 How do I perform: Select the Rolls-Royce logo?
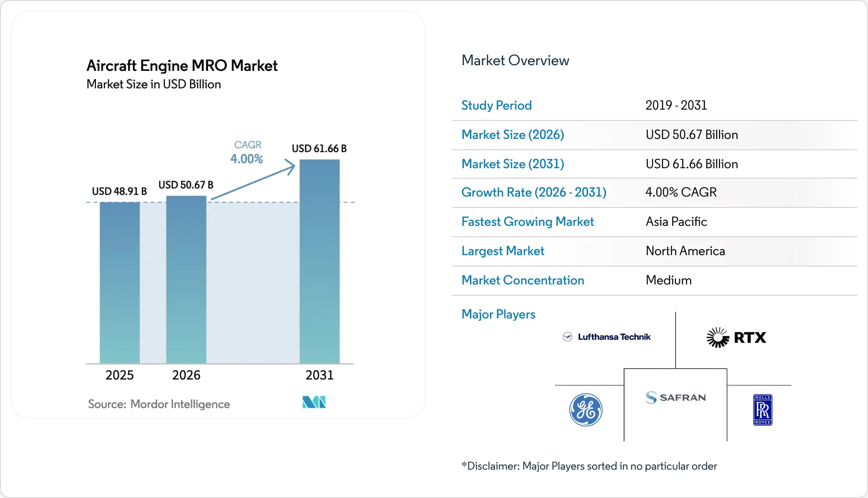pyautogui.click(x=762, y=410)
